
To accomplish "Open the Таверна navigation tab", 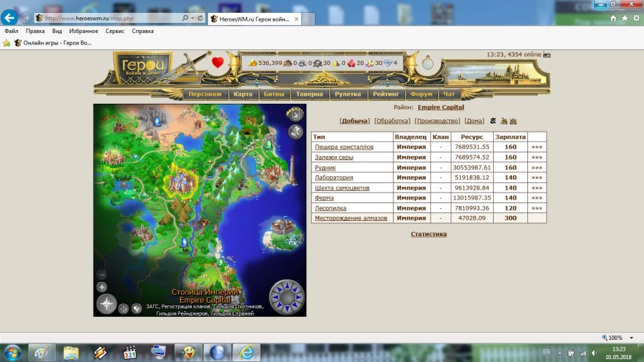I will point(309,94).
